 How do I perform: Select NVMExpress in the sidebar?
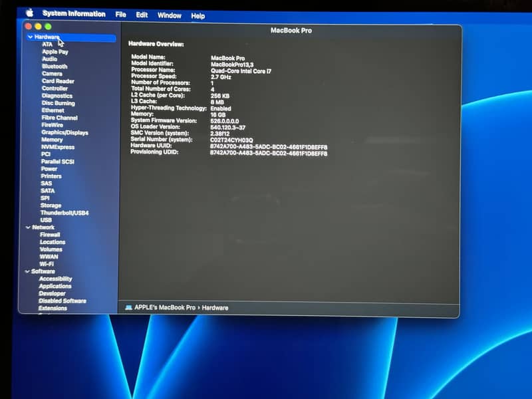coord(59,147)
